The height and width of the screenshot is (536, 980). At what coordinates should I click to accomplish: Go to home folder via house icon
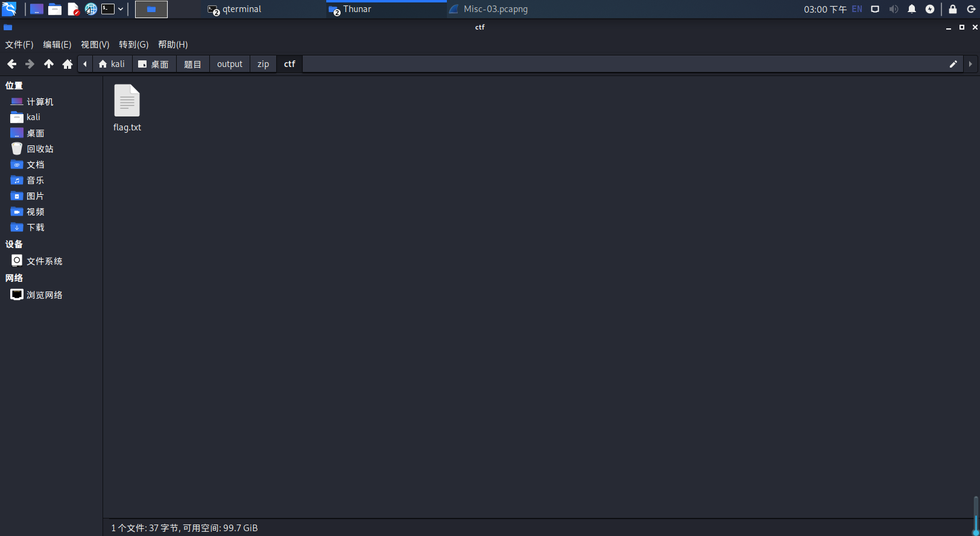(68, 64)
